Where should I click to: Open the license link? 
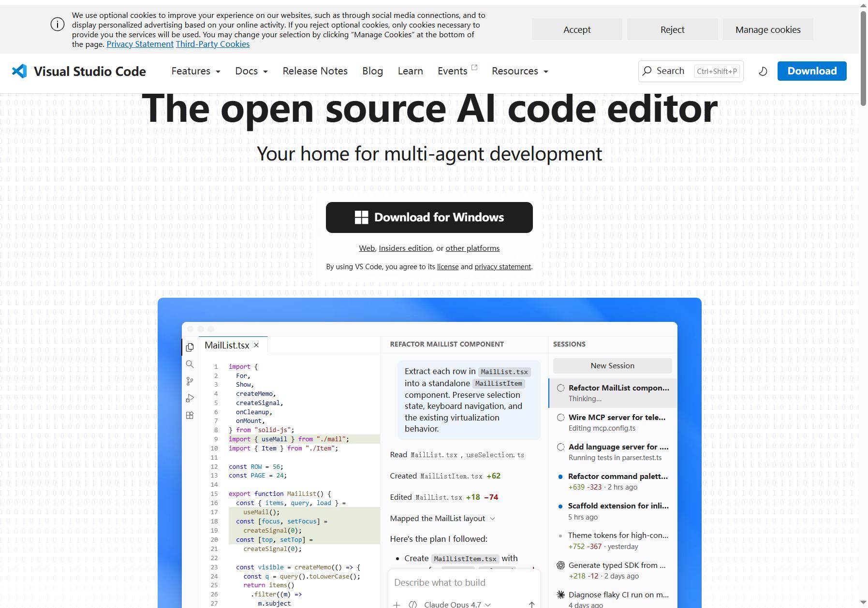[x=448, y=267]
